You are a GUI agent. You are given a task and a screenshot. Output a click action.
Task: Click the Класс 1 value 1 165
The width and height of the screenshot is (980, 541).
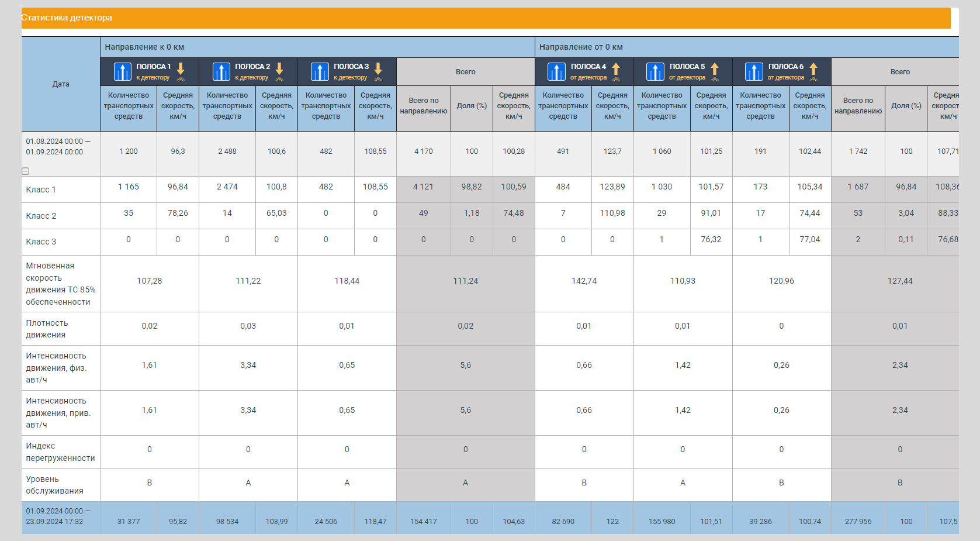129,187
